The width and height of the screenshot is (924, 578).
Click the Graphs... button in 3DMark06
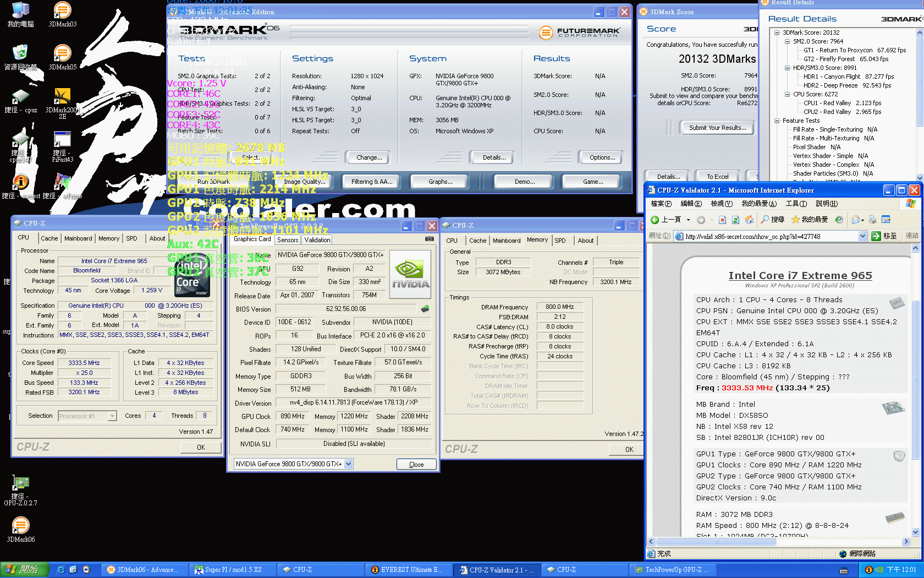441,182
